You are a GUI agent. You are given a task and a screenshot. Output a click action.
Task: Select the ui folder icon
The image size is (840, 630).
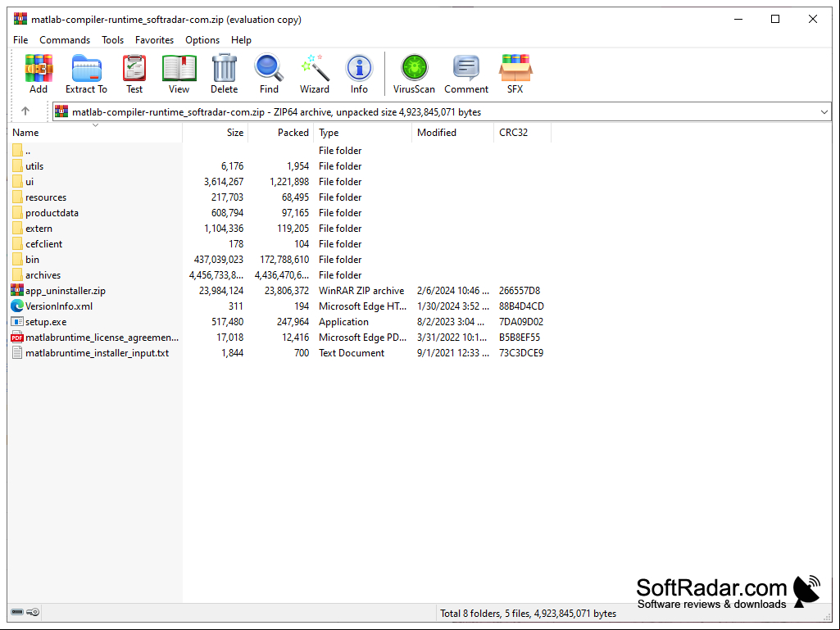17,182
